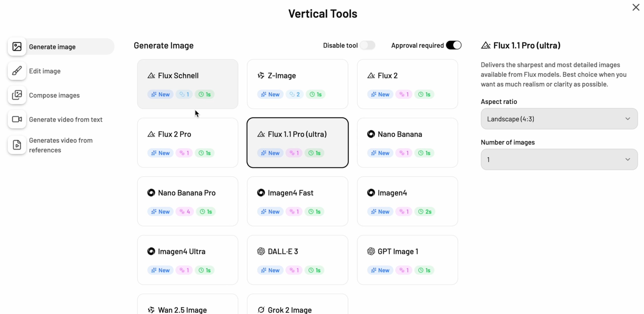Viewport: 644px width, 314px height.
Task: Switch to Generate video from text
Action: (x=65, y=120)
